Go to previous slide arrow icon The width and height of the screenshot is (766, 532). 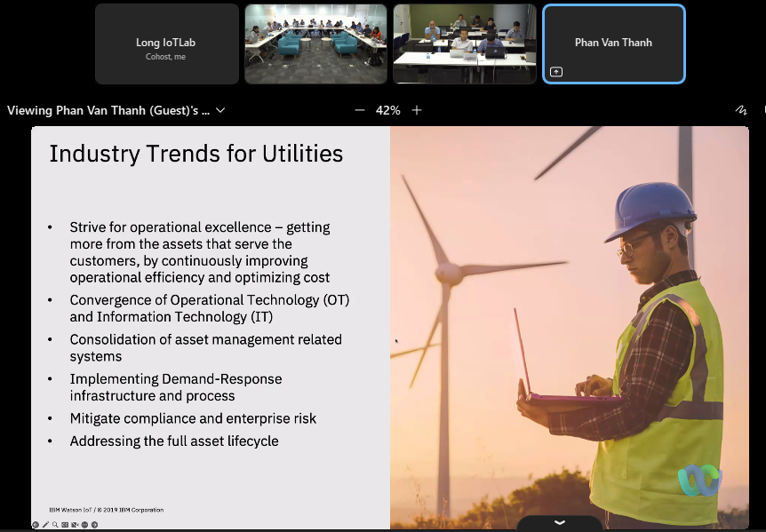(36, 525)
